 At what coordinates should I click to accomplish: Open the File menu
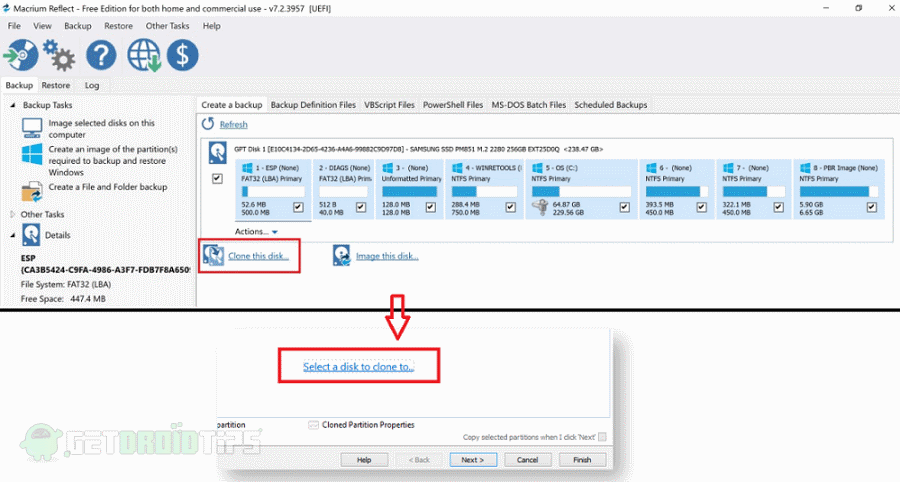pyautogui.click(x=14, y=26)
